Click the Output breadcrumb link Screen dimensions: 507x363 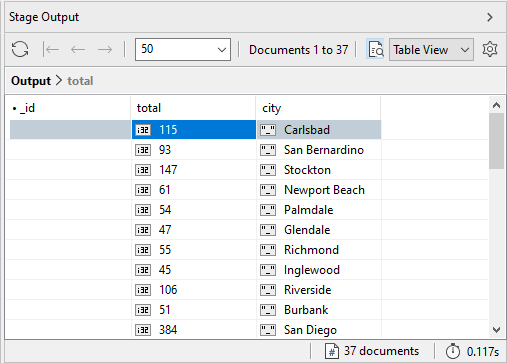(31, 81)
